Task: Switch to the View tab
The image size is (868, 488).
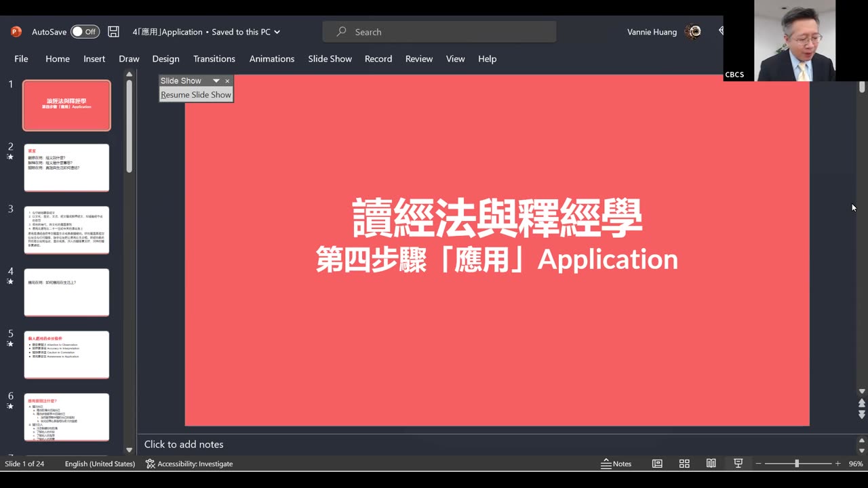Action: 456,59
